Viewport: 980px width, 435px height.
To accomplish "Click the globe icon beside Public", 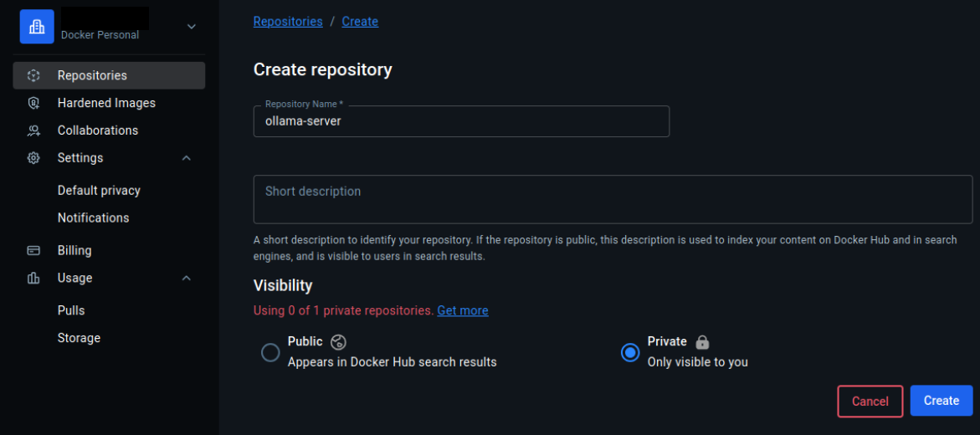I will tap(339, 341).
